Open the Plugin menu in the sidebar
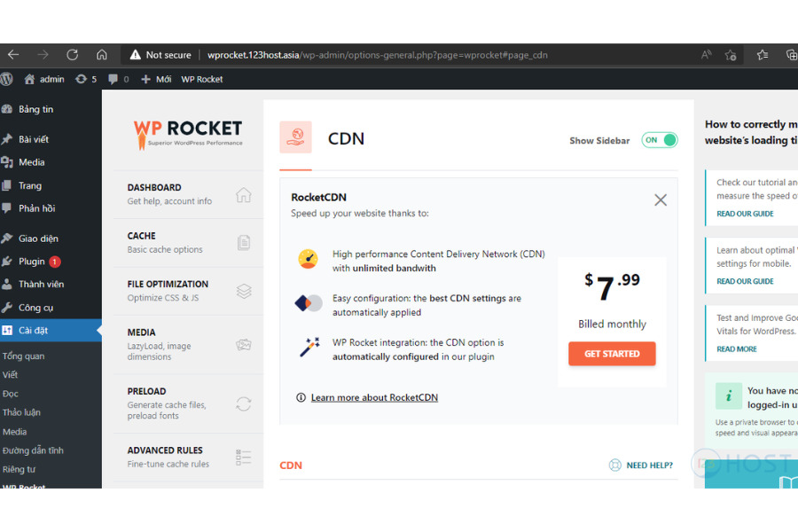 [34, 261]
